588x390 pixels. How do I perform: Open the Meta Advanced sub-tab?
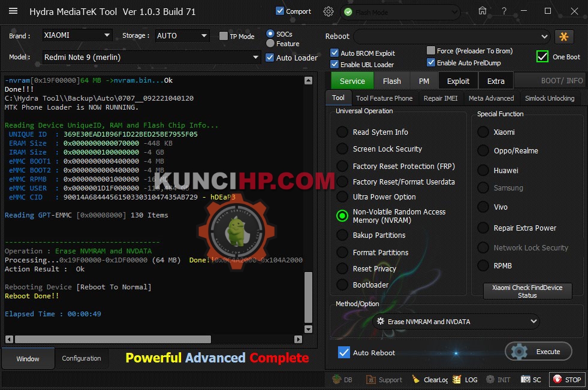click(x=491, y=98)
